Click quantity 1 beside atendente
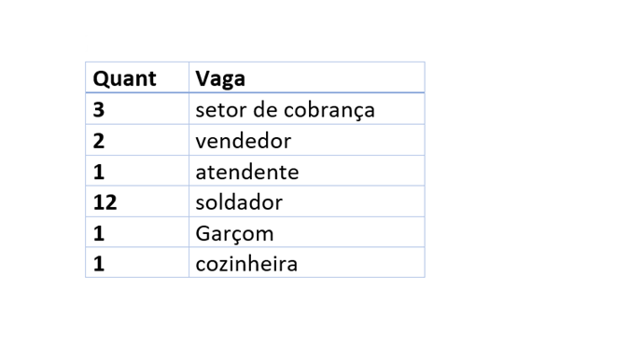Screen dimensions: 644x360 [x=99, y=172]
